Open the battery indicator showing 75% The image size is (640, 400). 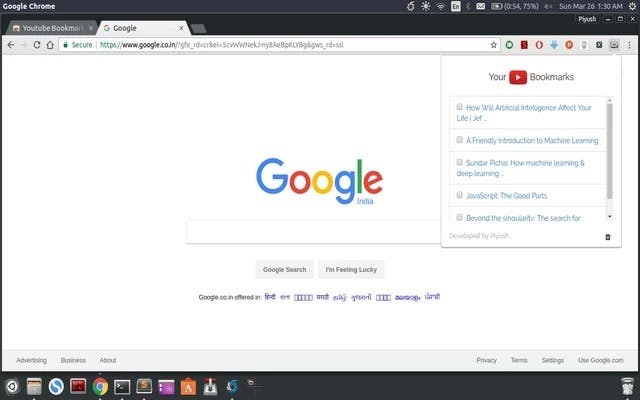coord(514,6)
